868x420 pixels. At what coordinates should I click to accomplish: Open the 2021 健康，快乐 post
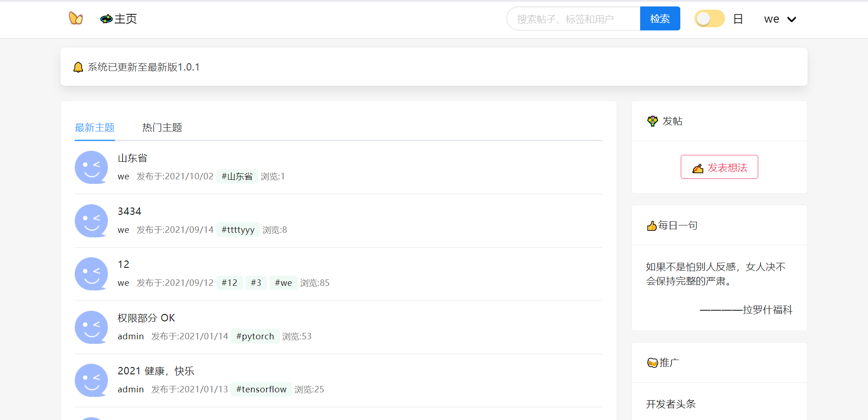click(x=156, y=371)
